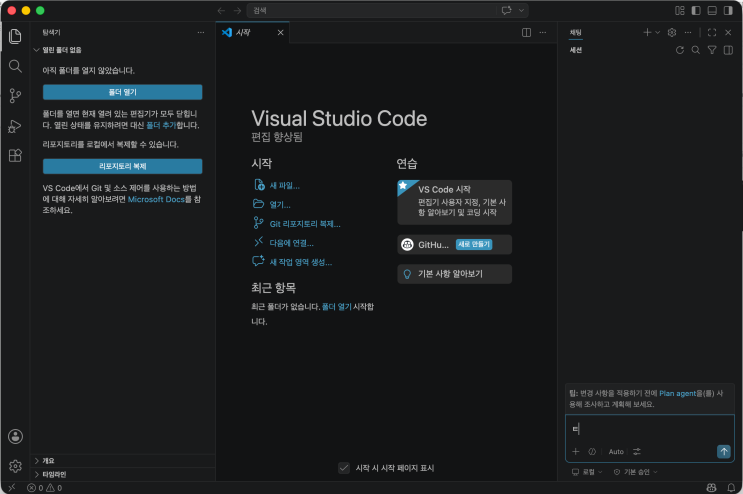Select the 채팅 panel tab
The height and width of the screenshot is (494, 743).
(575, 32)
